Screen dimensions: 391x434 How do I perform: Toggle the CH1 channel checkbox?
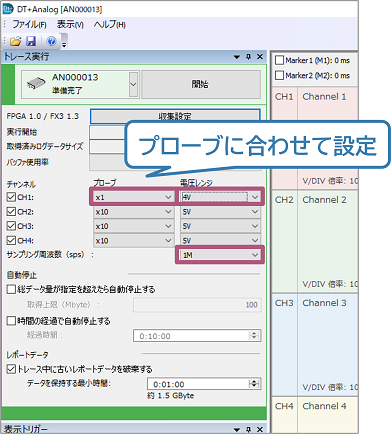pyautogui.click(x=11, y=197)
